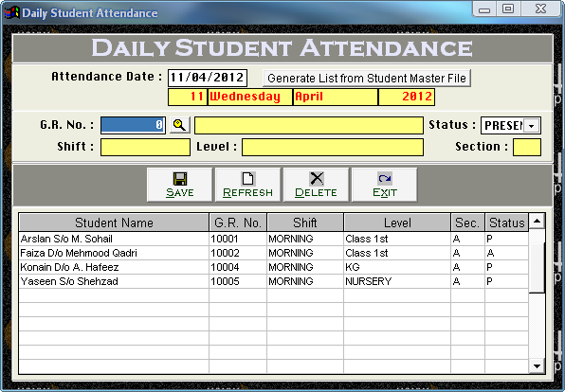Click the Save floppy disk button
Viewport: 565px width, 392px height.
[x=179, y=185]
